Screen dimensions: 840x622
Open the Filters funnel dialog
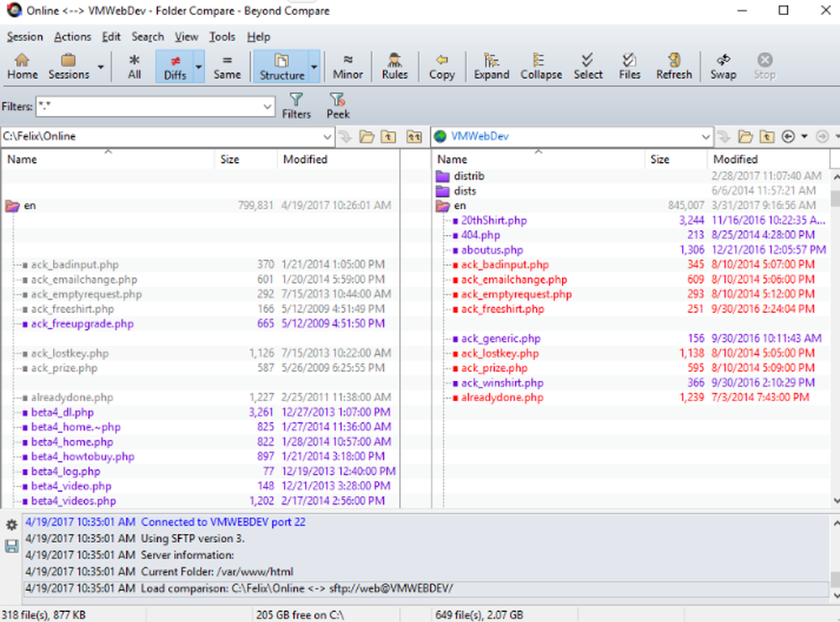click(x=297, y=106)
